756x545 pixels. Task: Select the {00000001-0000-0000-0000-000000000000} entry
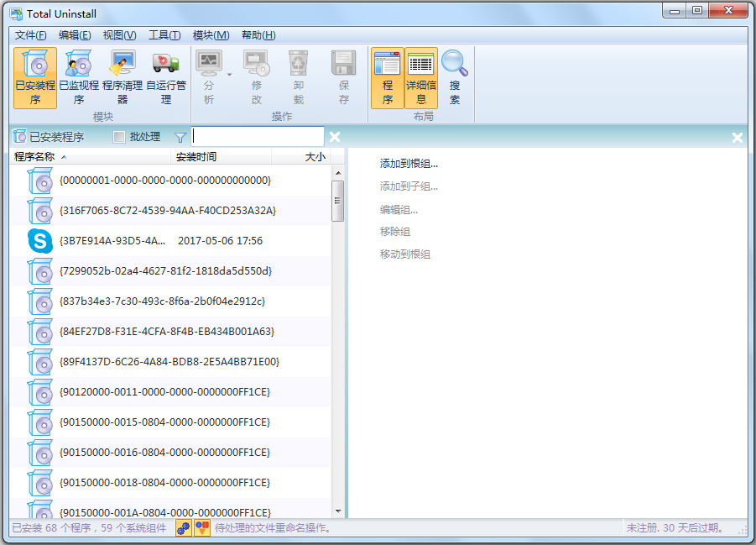pos(170,181)
